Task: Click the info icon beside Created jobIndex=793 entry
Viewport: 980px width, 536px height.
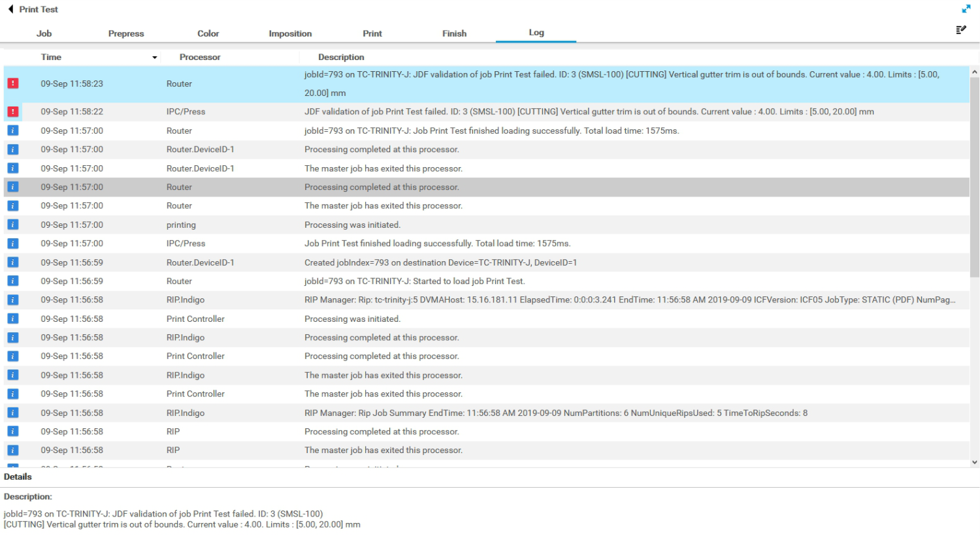Action: coord(12,262)
